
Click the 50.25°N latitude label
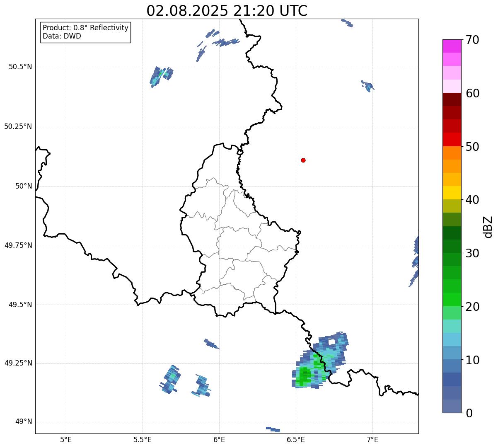[18, 126]
